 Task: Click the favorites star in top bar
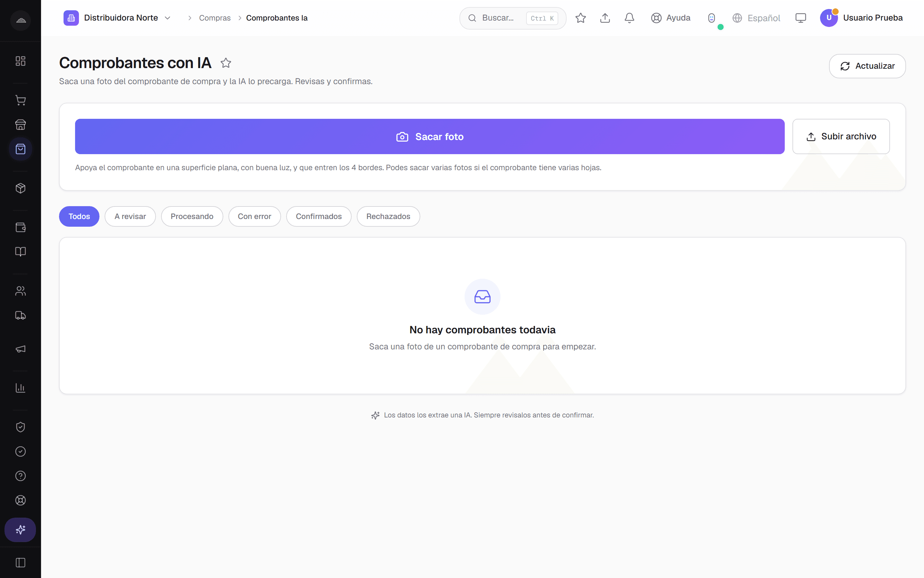pyautogui.click(x=580, y=18)
